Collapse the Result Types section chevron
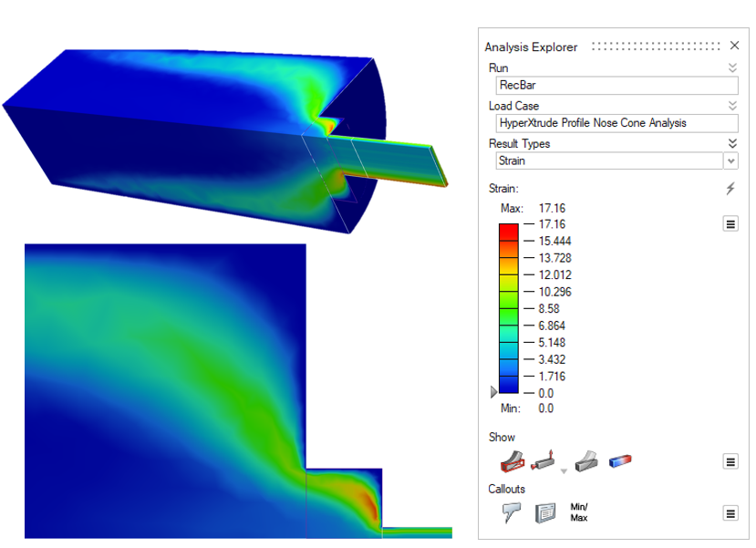 [x=732, y=143]
